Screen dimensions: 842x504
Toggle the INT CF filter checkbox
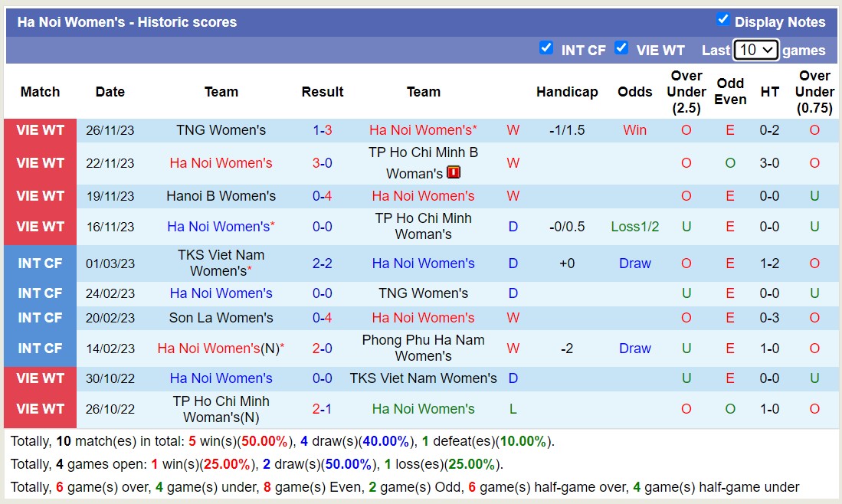[x=547, y=47]
